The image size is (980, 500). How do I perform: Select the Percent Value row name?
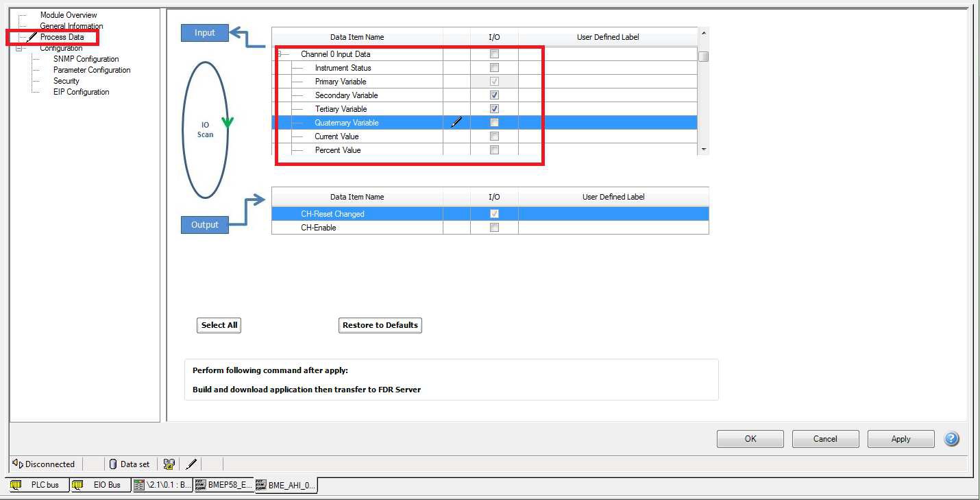(x=338, y=150)
